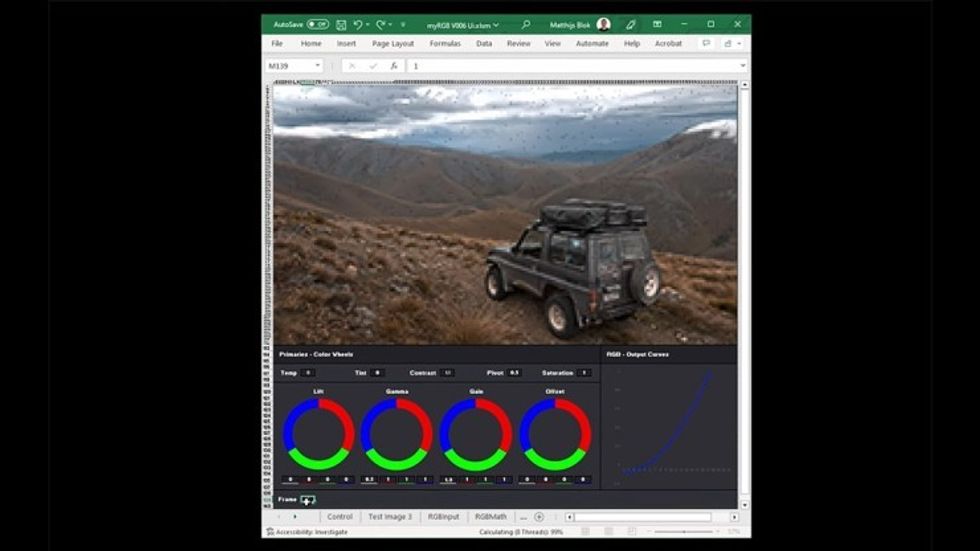Switch to the Control sheet tab

(x=339, y=517)
